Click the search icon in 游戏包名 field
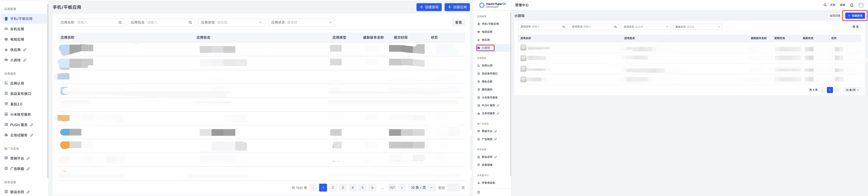The image size is (868, 196). click(x=615, y=27)
